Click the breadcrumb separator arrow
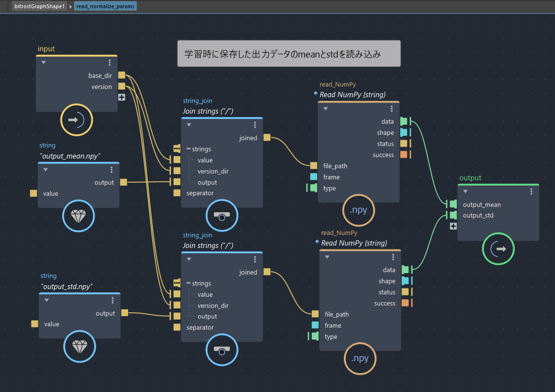 [x=71, y=7]
